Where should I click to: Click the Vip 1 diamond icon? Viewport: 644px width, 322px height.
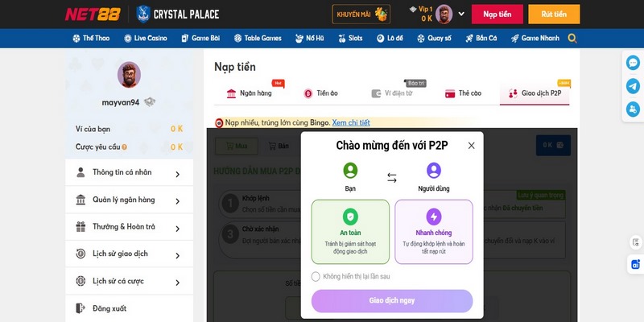413,9
